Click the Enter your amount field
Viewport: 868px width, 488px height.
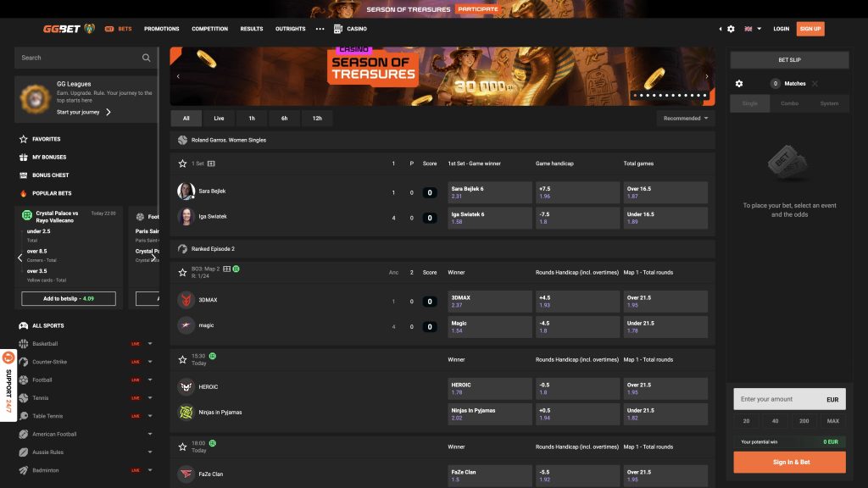[789, 399]
